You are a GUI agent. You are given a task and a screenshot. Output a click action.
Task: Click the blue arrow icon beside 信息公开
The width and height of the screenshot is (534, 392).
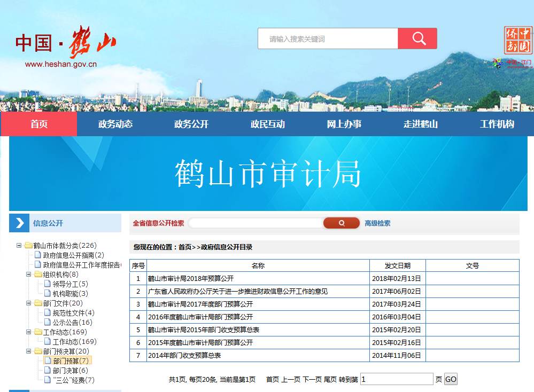[20, 223]
